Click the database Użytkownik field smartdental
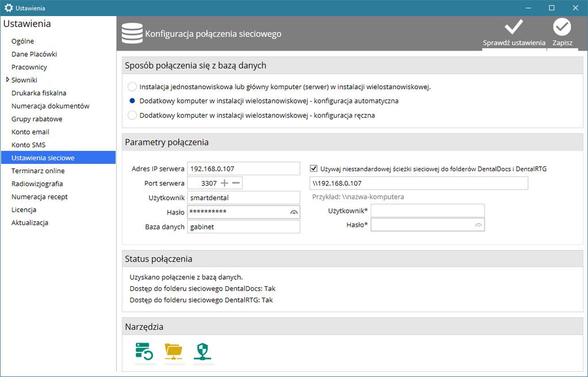 (x=244, y=198)
